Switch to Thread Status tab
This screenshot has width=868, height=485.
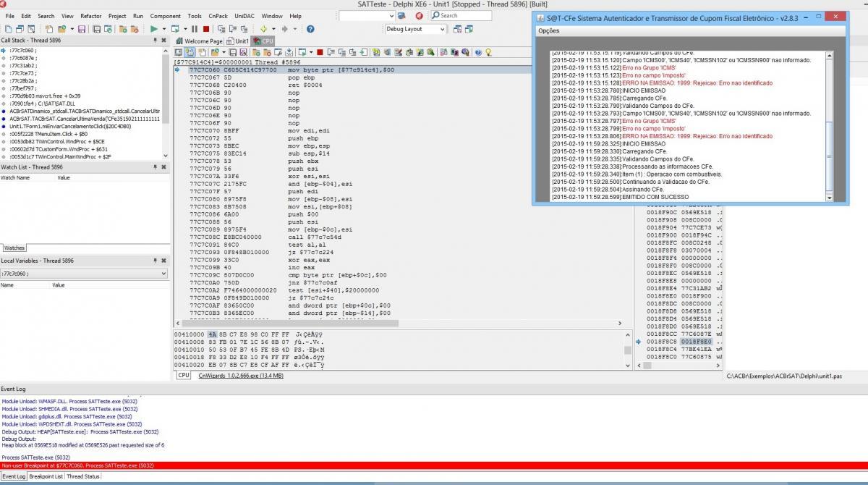tap(83, 476)
